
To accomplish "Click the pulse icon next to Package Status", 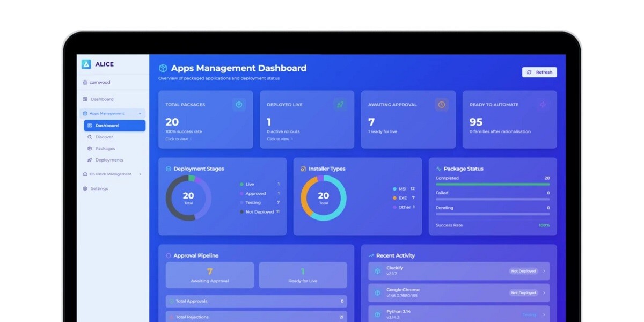I will [439, 169].
